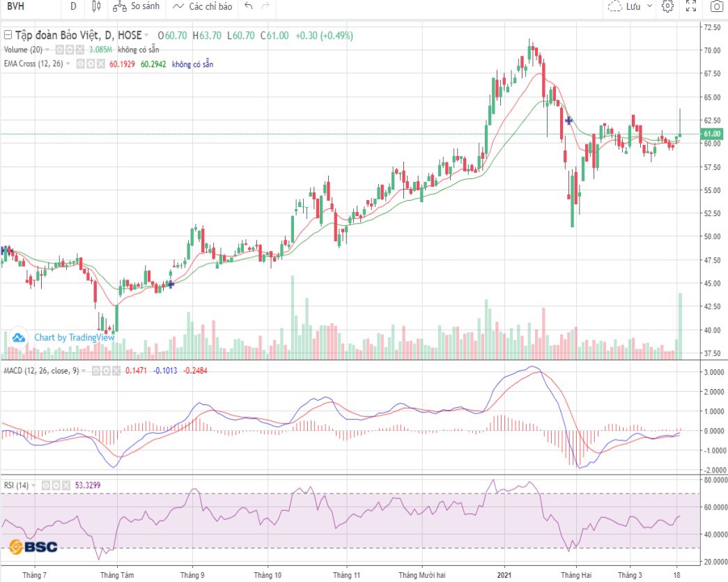
Task: Toggle visibility of the EMA Cross indicator
Action: point(80,64)
